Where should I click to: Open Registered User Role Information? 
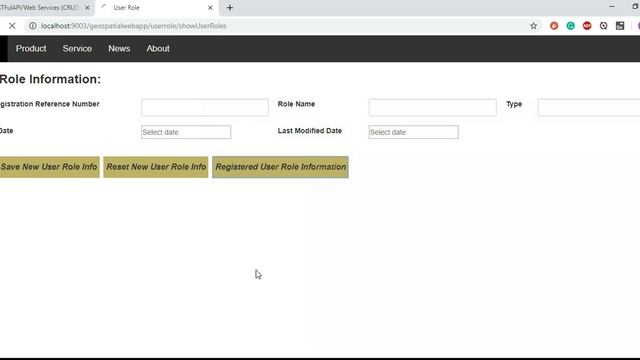(280, 167)
